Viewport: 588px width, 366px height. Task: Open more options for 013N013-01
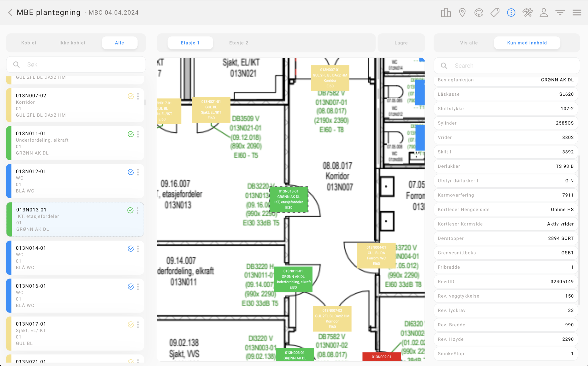pyautogui.click(x=138, y=211)
